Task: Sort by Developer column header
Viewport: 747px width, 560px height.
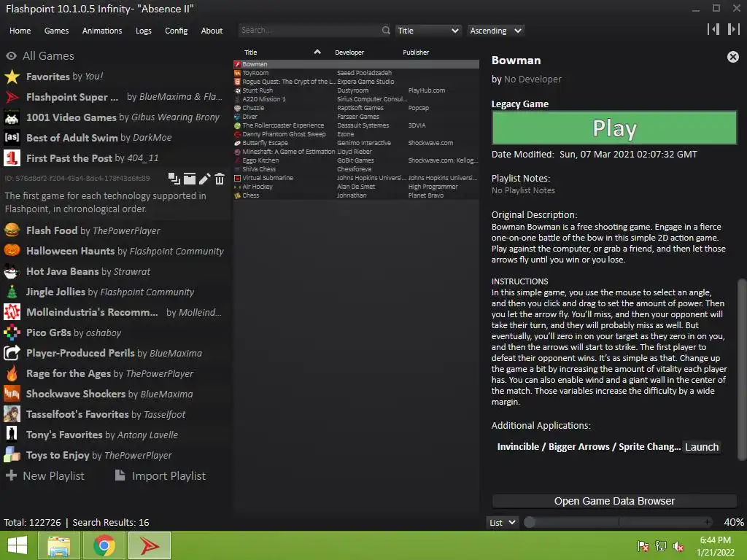Action: (349, 52)
